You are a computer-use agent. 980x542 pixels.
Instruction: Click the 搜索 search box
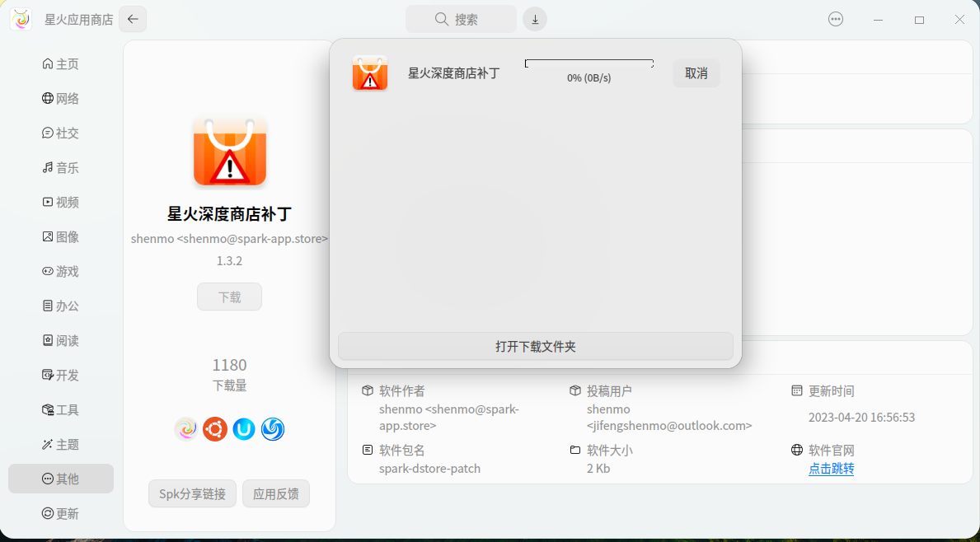click(x=460, y=19)
